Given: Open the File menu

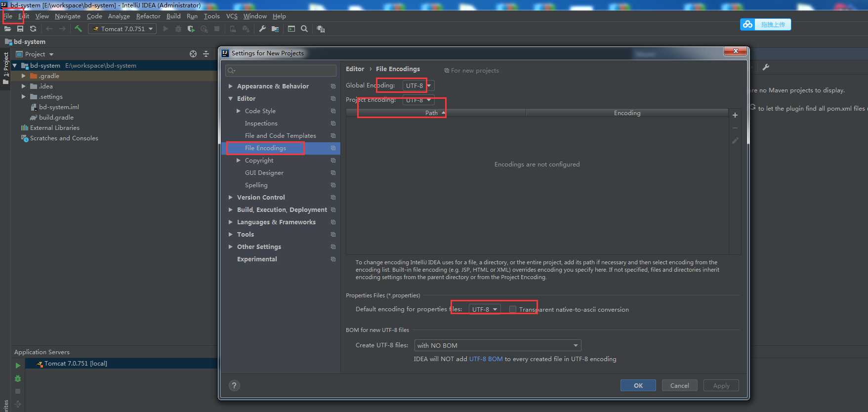Looking at the screenshot, I should 8,16.
